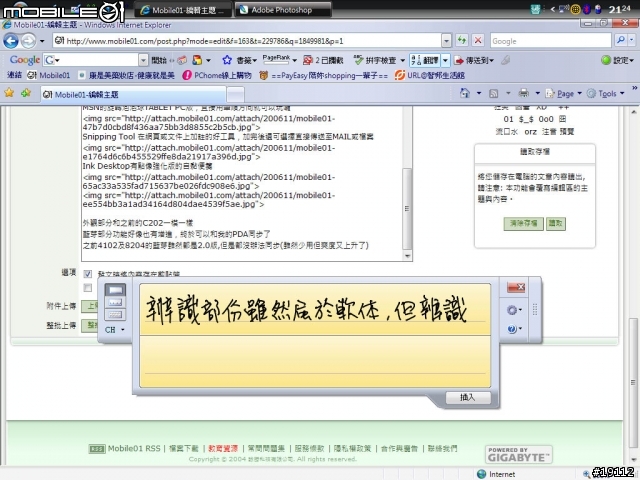Open the Tools menu in command bar
This screenshot has width=640, height=480.
click(x=606, y=93)
